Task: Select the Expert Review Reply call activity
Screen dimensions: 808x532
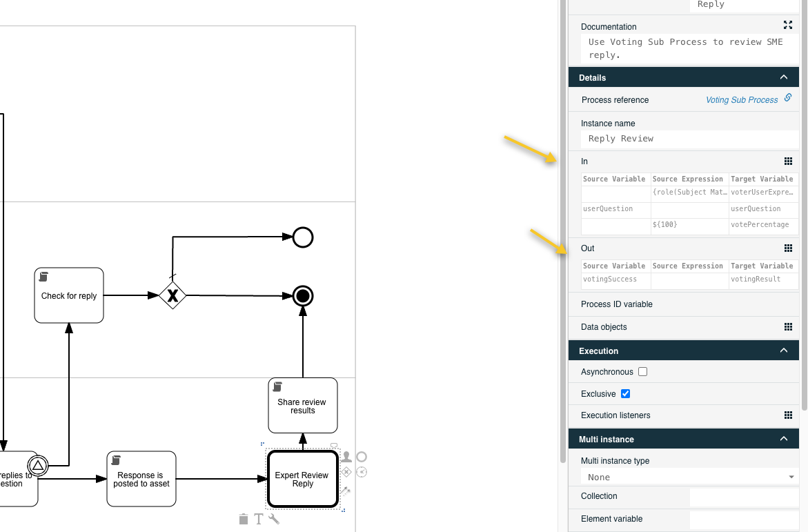Action: [x=303, y=479]
